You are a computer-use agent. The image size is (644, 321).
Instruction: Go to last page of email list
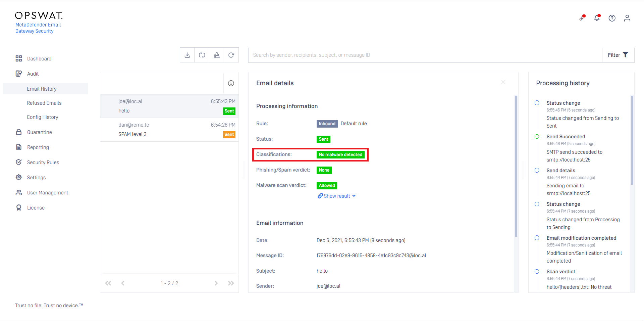coord(231,283)
